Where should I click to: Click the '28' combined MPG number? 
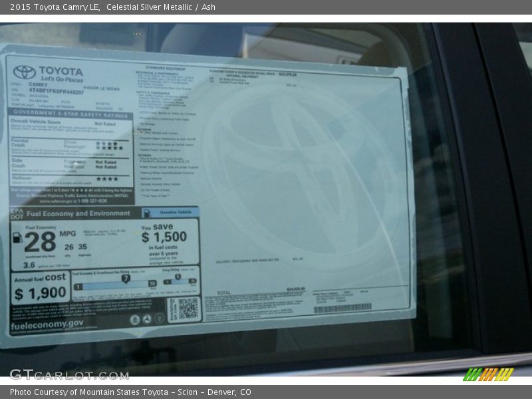tap(40, 242)
